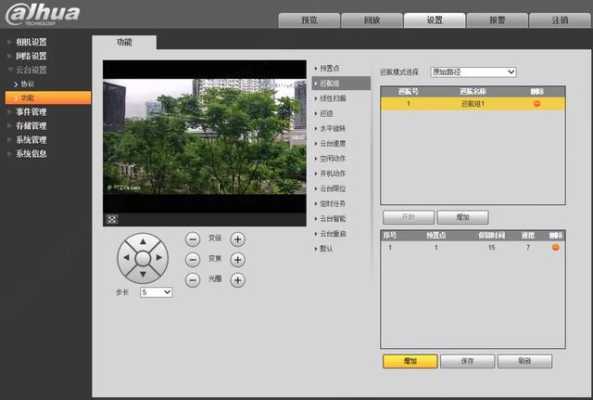The width and height of the screenshot is (593, 400).
Task: Click the zoom (变倍) plus button
Action: click(x=238, y=239)
